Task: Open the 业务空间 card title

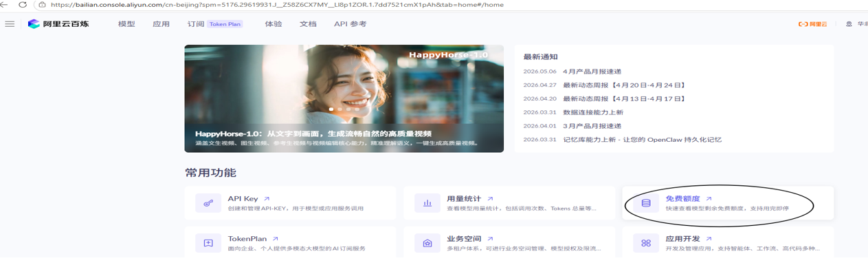Action: [x=464, y=239]
